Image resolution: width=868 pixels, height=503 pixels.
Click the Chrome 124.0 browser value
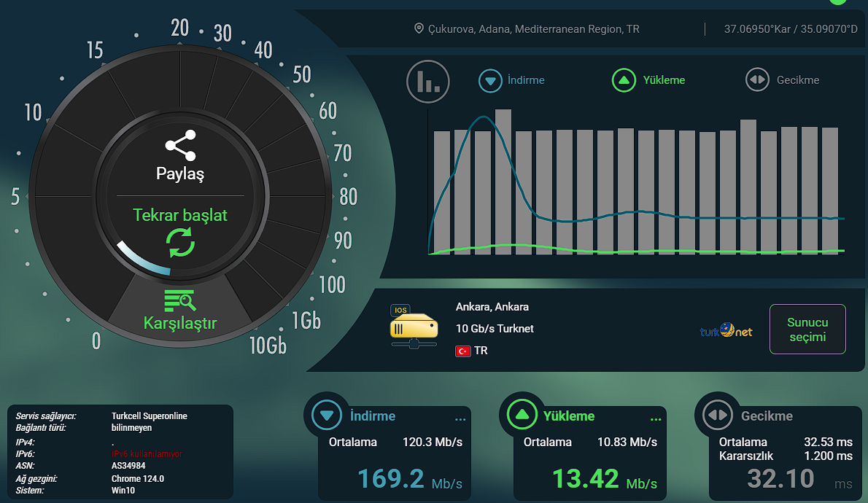click(x=137, y=479)
